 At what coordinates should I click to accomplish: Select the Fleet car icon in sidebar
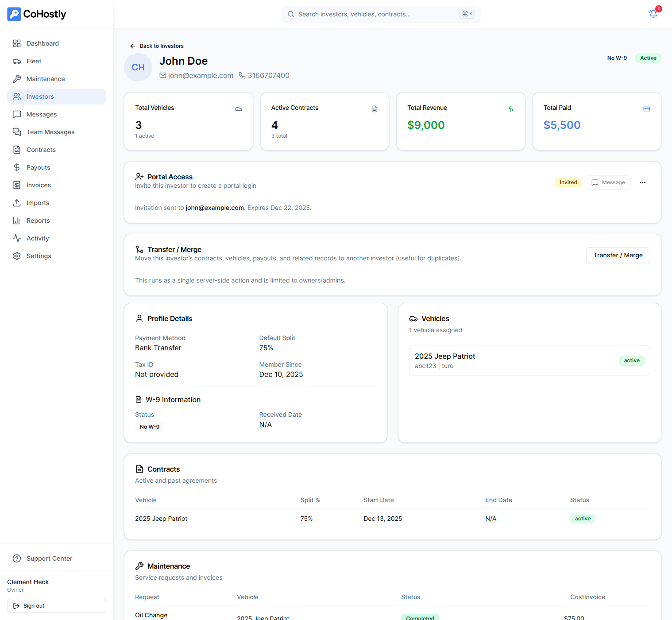(17, 61)
